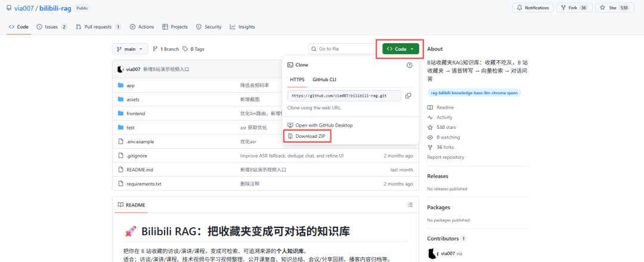The image size is (644, 262).
Task: Click the bilibili-rag repository name link
Action: pyautogui.click(x=56, y=8)
